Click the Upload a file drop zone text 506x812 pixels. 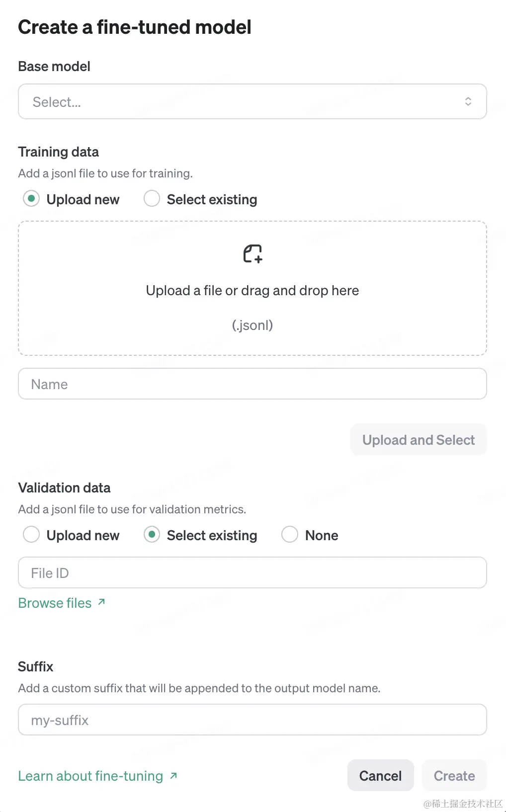[252, 290]
